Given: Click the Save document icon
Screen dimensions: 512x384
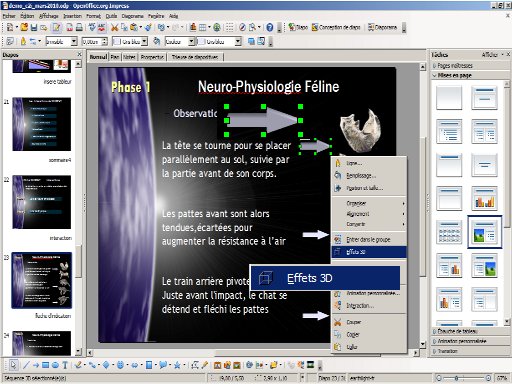Looking at the screenshot, I should (34, 27).
